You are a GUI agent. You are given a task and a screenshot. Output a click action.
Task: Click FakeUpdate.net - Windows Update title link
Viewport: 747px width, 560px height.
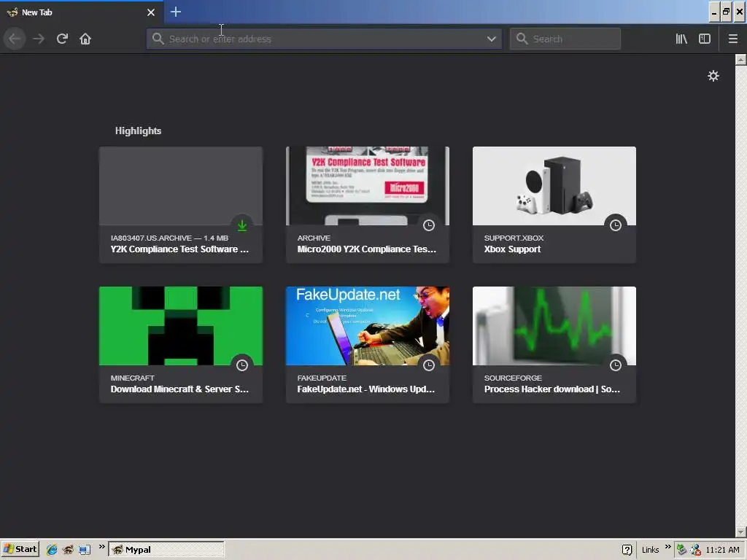click(366, 389)
